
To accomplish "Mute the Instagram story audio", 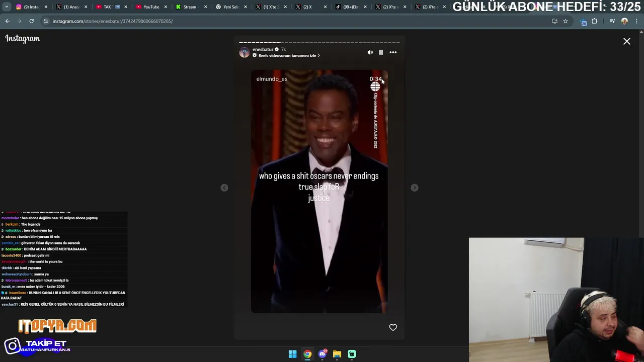I will (370, 52).
